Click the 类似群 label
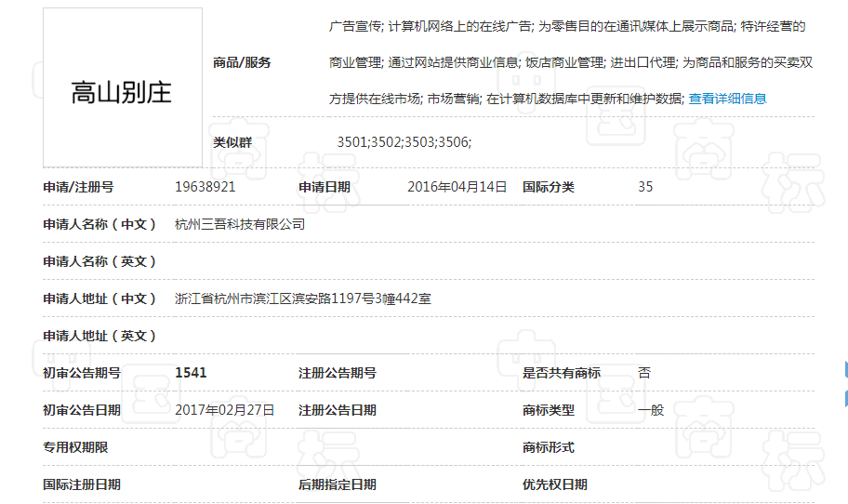The image size is (848, 504). click(x=232, y=142)
